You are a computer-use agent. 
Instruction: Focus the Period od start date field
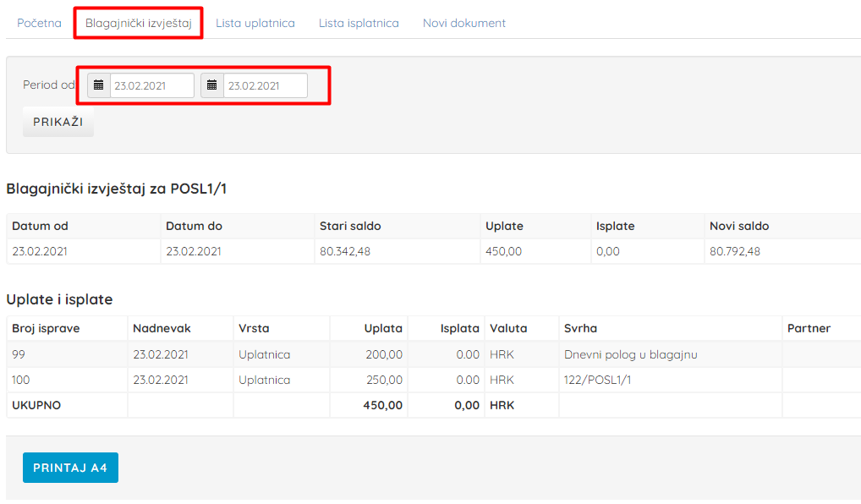[152, 85]
